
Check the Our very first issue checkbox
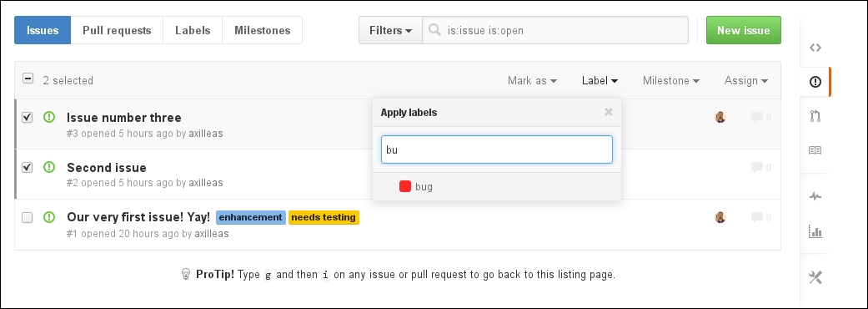[28, 217]
